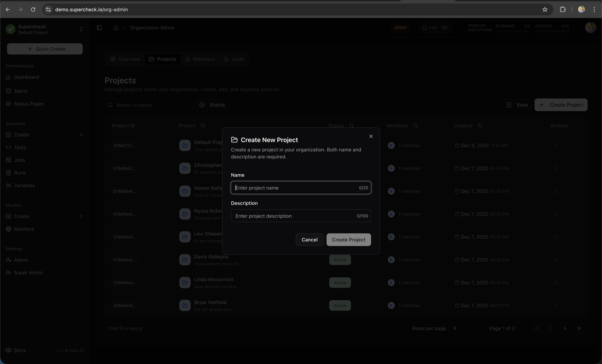Switch to the Audit tab
Viewport: 602px width, 364px height.
coord(234,59)
